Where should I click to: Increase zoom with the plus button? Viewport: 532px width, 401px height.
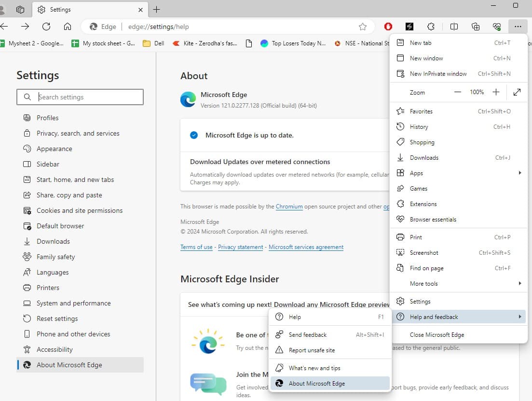496,92
